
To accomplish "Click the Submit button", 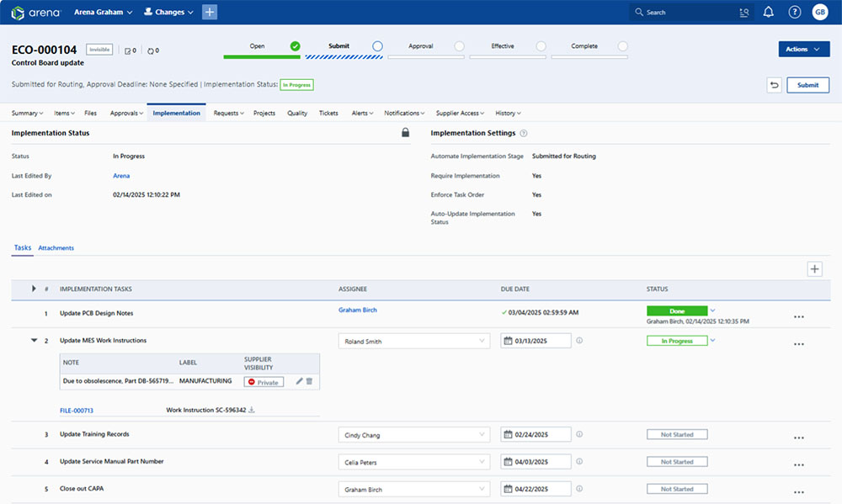I will click(x=807, y=85).
